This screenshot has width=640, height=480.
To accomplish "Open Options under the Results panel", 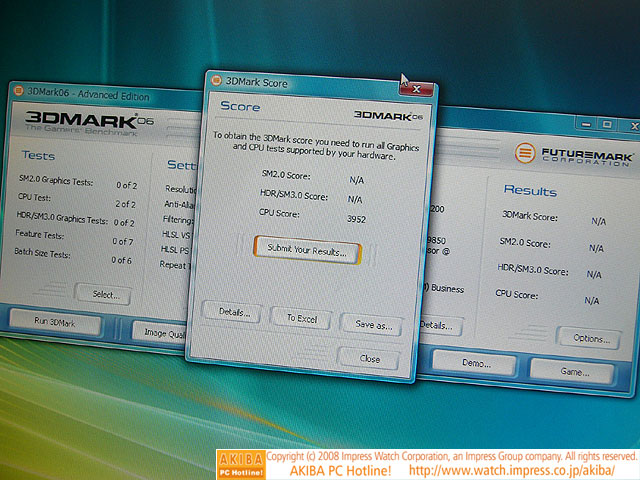I will 590,338.
